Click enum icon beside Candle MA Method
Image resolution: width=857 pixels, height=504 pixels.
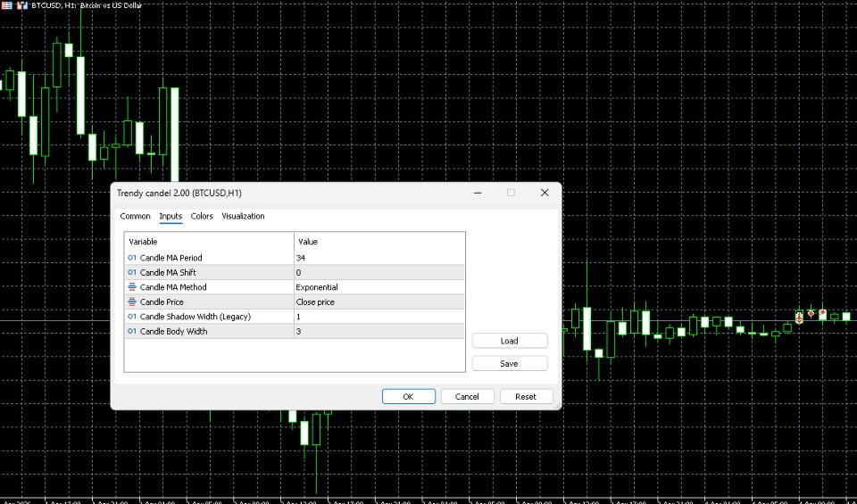(132, 287)
